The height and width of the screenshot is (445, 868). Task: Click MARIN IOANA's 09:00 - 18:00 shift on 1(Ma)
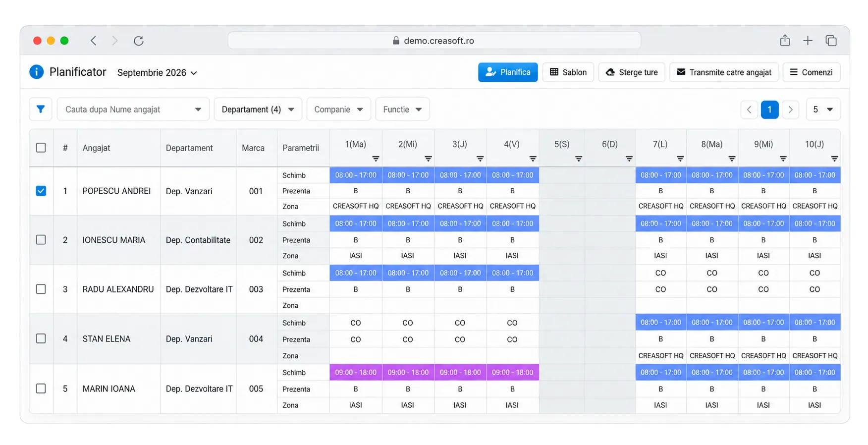pyautogui.click(x=356, y=372)
